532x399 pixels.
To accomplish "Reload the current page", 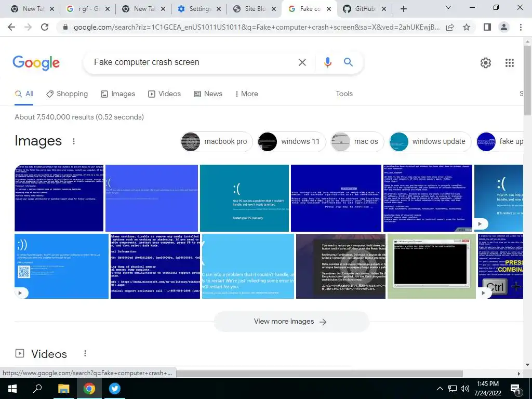I will coord(45,27).
